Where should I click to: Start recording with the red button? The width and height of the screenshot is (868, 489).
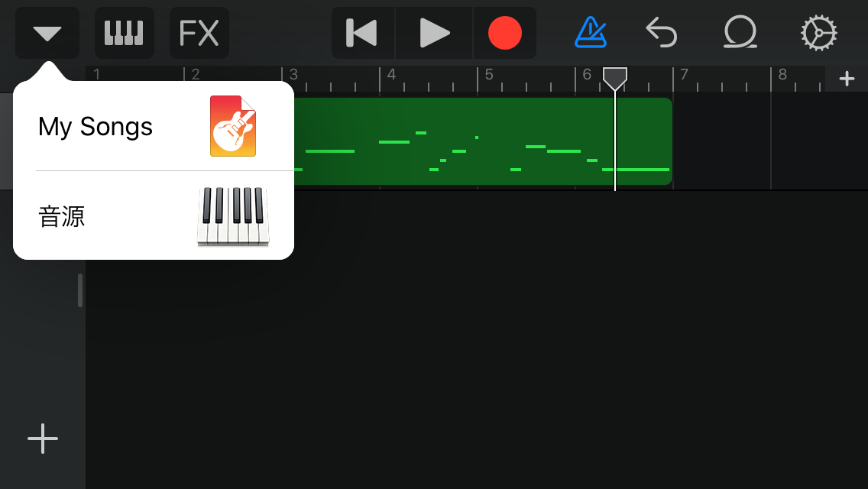[x=504, y=33]
